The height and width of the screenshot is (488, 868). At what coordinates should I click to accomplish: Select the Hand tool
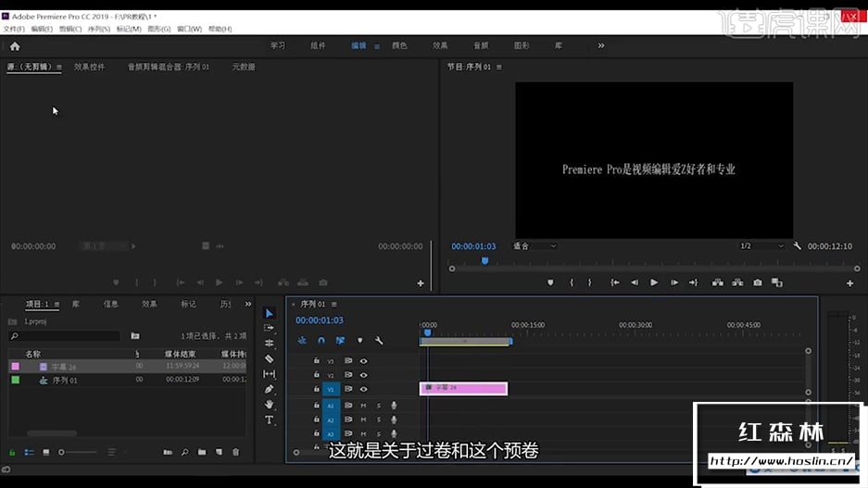click(269, 405)
